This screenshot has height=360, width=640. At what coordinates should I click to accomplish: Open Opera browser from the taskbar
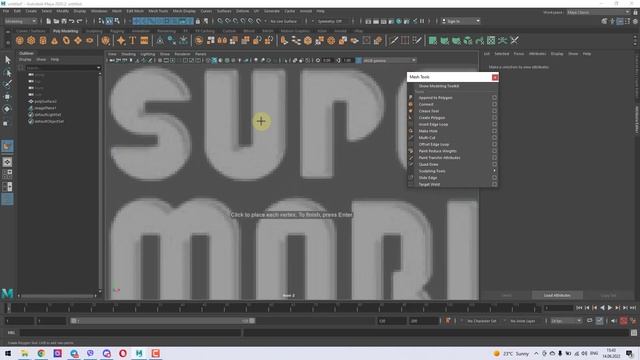[123, 353]
